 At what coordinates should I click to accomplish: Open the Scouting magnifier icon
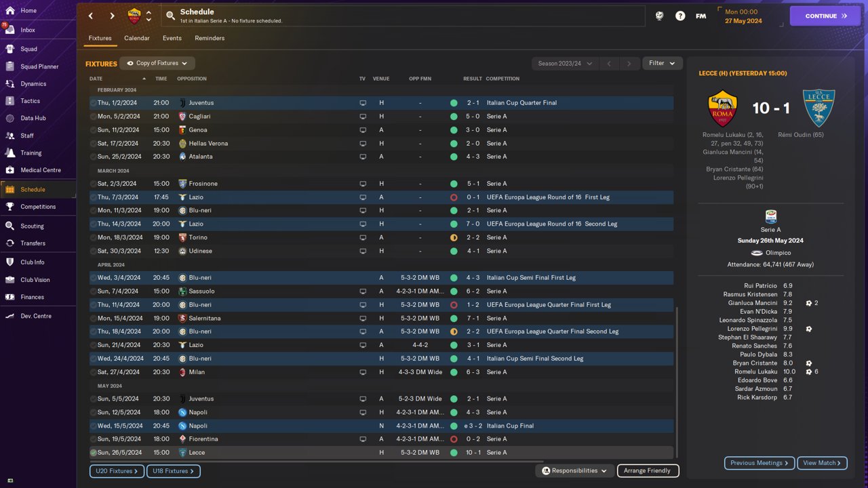click(10, 226)
